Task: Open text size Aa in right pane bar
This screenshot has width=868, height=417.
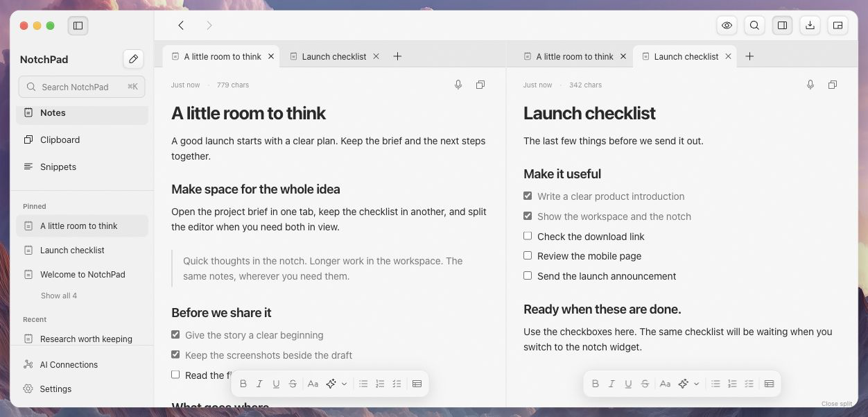Action: 665,384
